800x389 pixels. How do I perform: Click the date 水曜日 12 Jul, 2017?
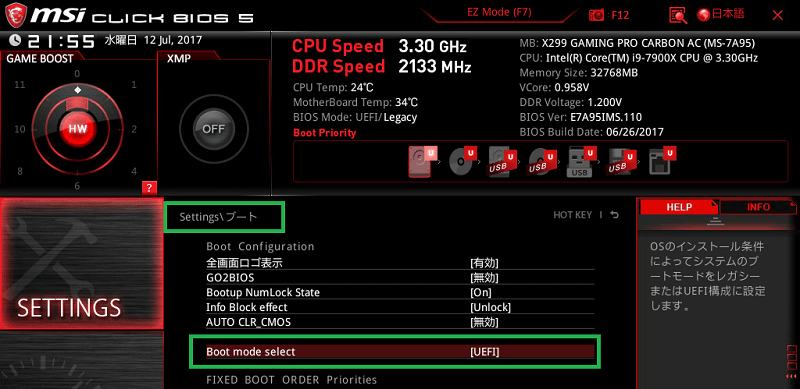point(154,40)
